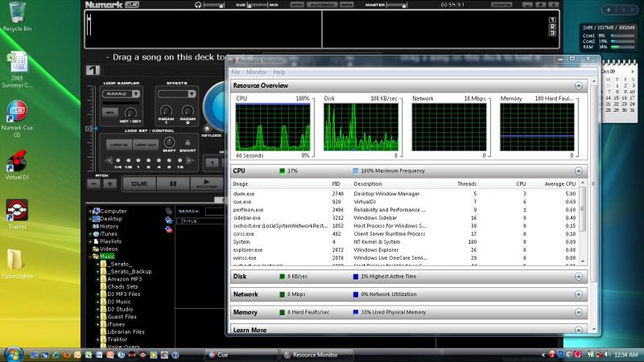The width and height of the screenshot is (644, 362).
Task: Click the pitch zero marker on slider
Action: [x=89, y=129]
